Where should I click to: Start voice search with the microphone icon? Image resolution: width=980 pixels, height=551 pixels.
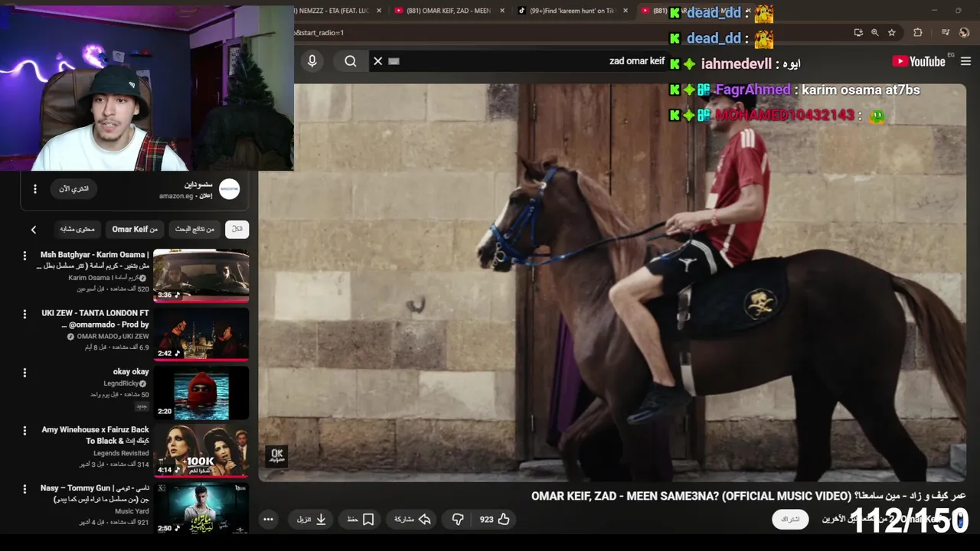(312, 61)
